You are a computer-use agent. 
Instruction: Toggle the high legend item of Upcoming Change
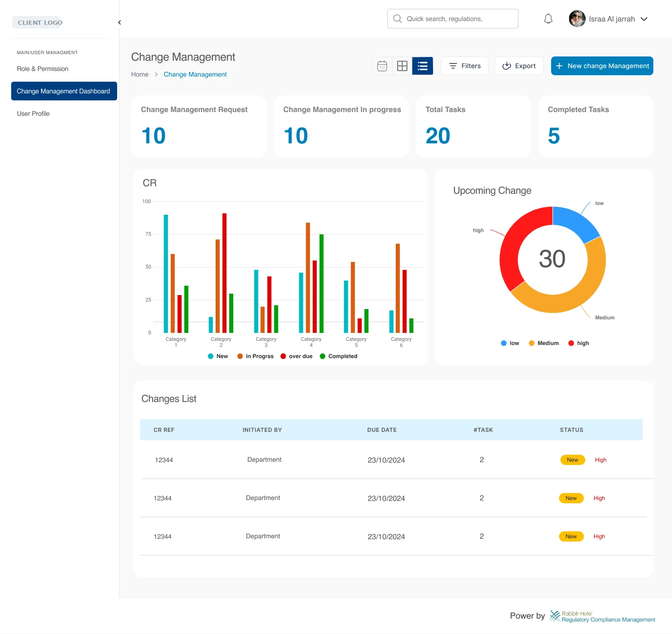(x=579, y=343)
